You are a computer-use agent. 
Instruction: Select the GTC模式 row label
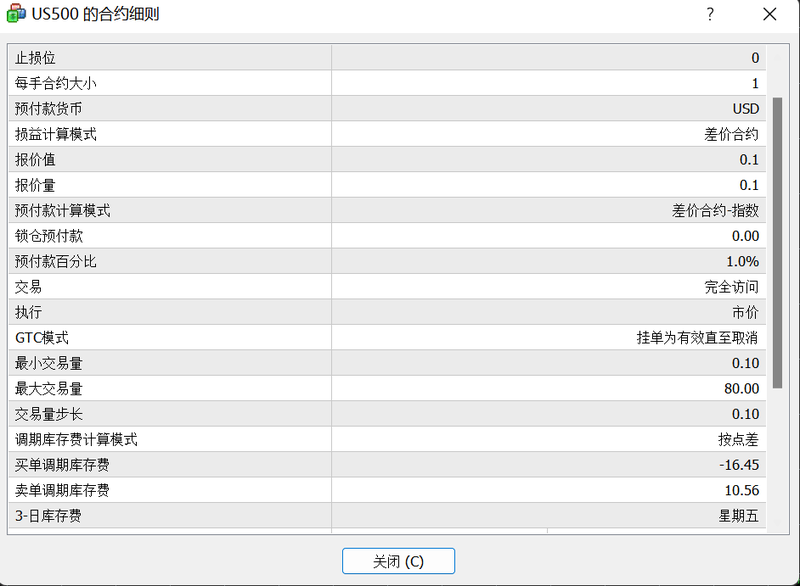point(42,338)
